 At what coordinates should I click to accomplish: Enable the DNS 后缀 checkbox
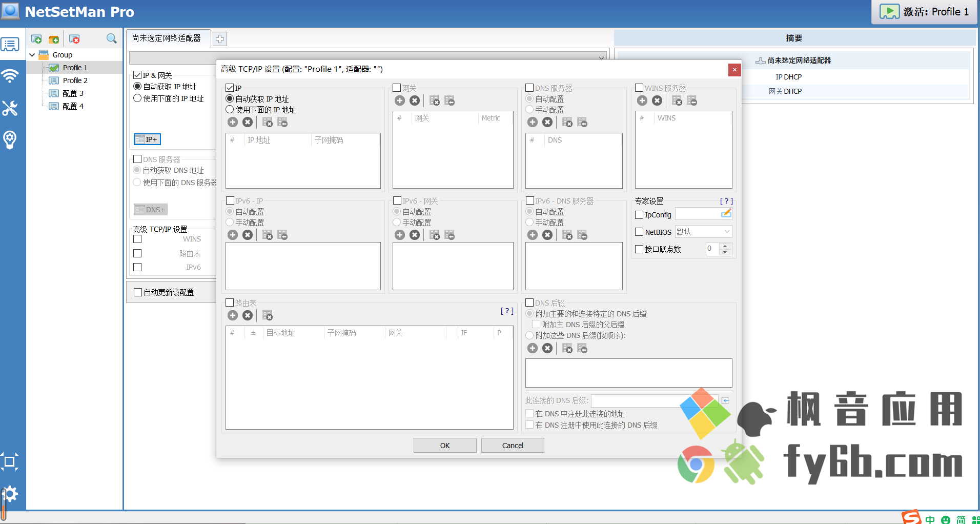point(529,303)
